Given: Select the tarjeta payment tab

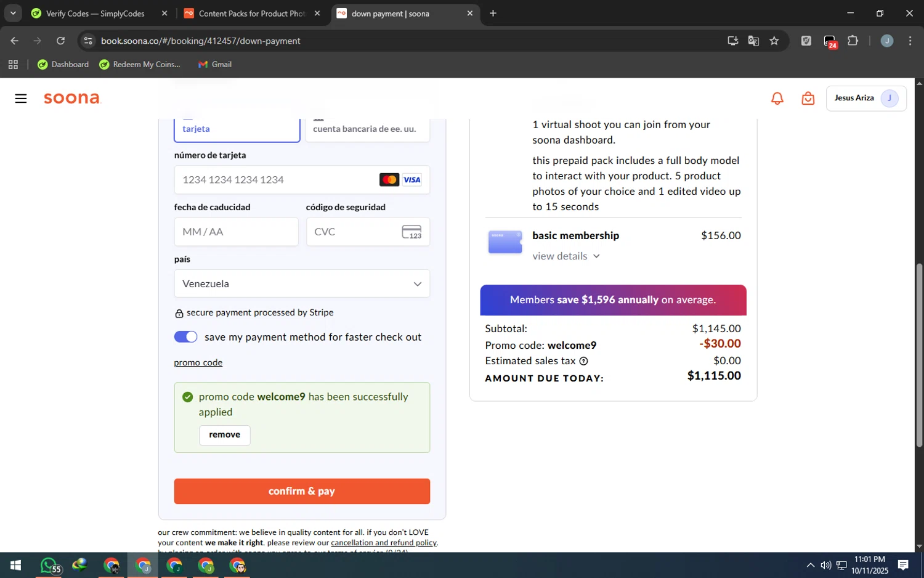Looking at the screenshot, I should pos(237,129).
